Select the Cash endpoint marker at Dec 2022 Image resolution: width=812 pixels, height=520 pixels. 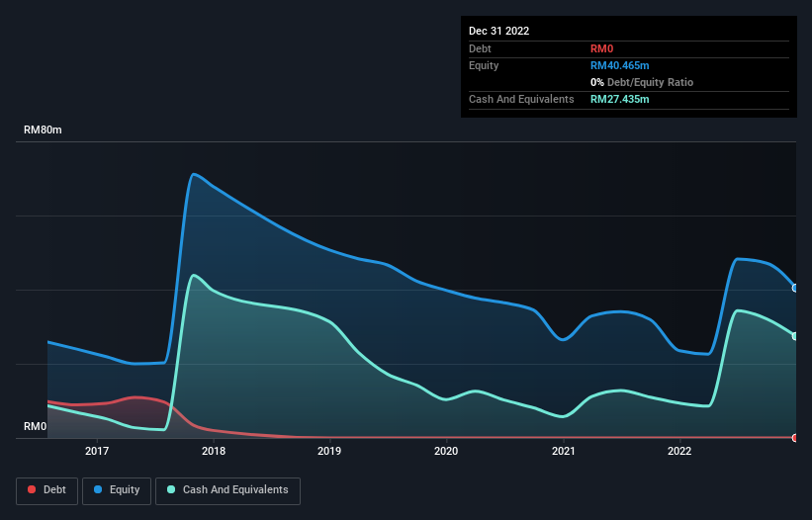795,336
